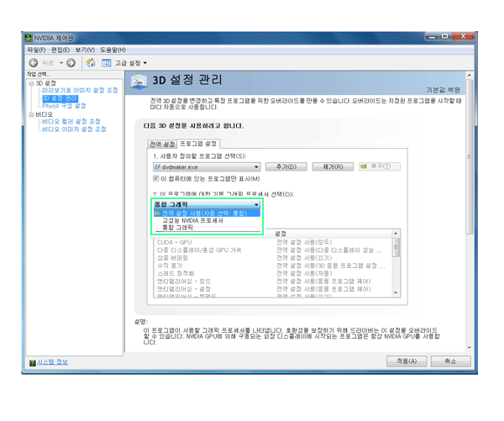
Task: Select the 수직 동기 setting row
Action: 273,266
